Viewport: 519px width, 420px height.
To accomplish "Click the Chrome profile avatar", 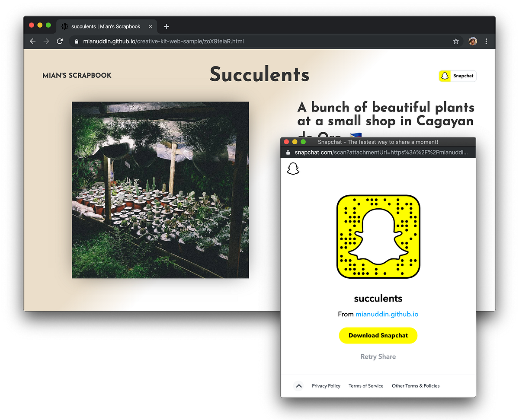I will coord(472,41).
